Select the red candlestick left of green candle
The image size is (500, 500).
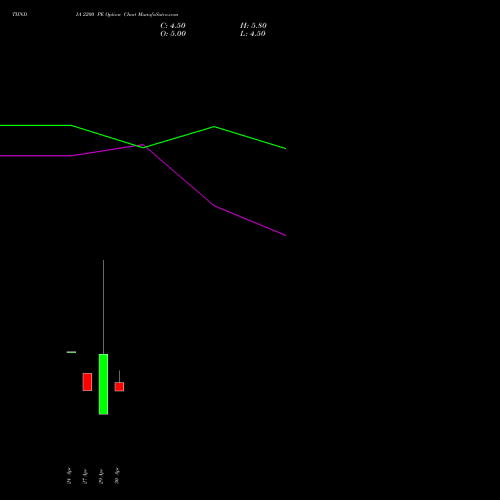coord(87,382)
